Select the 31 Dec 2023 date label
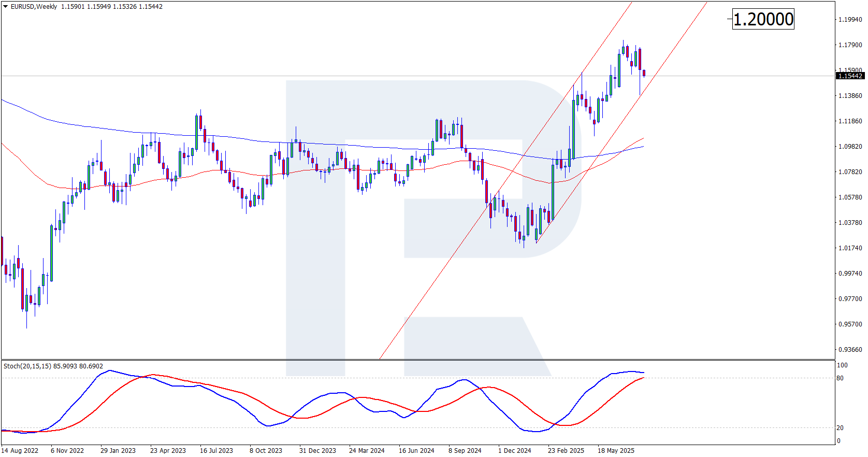This screenshot has height=457, width=868. point(317,451)
